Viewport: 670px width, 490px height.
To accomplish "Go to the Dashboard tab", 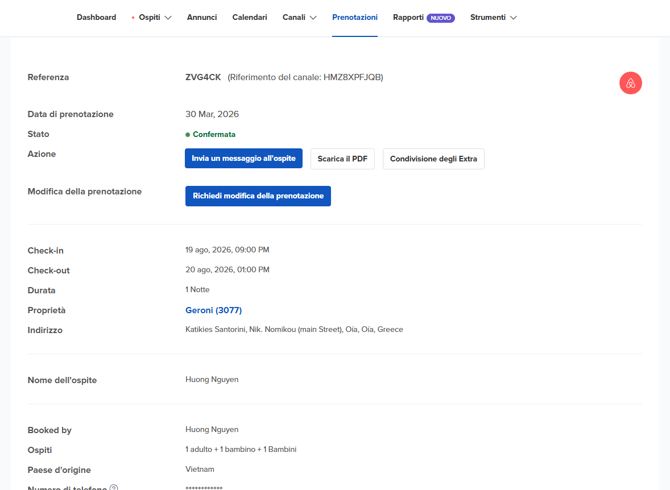I will pyautogui.click(x=96, y=17).
